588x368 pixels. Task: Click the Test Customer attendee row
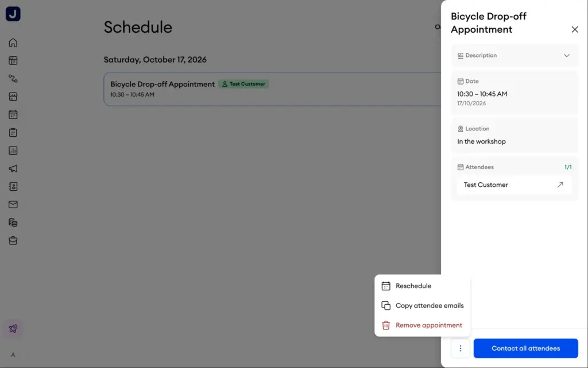click(514, 185)
